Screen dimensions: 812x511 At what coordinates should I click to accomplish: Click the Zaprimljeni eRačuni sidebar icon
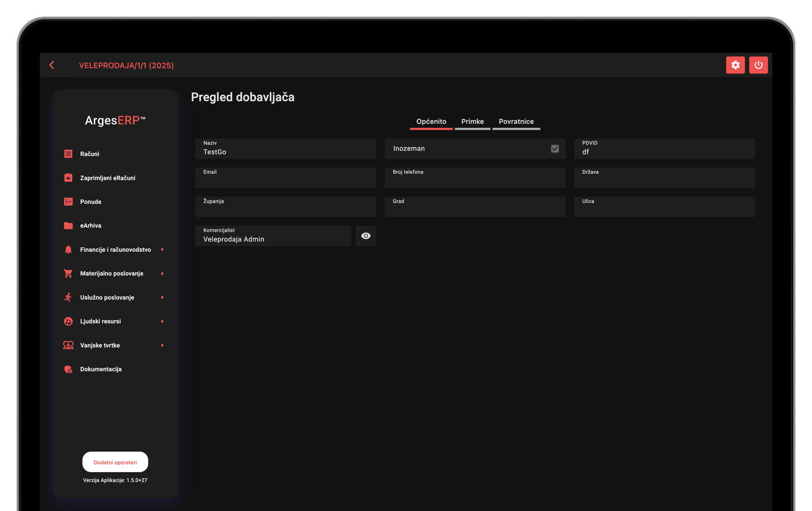pyautogui.click(x=68, y=177)
